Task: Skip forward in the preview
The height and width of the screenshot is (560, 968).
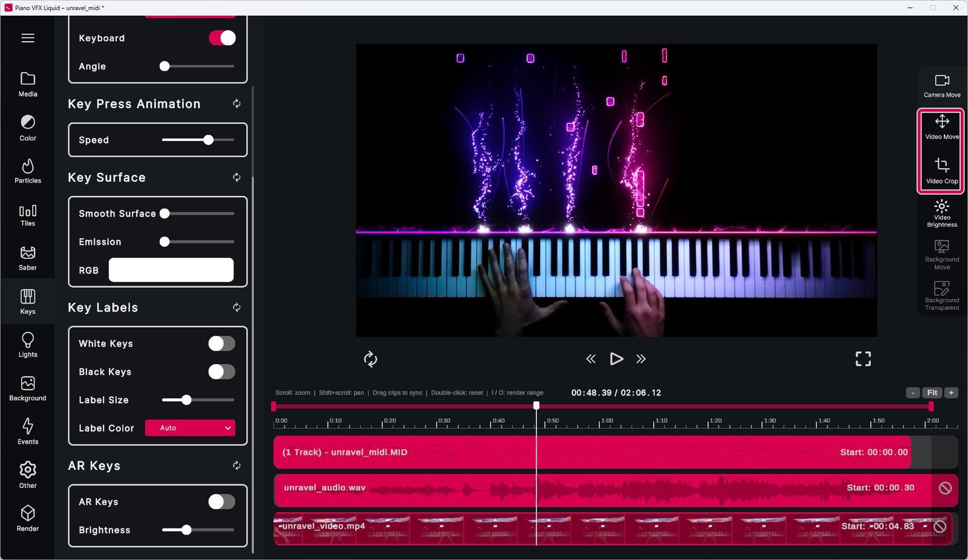Action: (641, 359)
